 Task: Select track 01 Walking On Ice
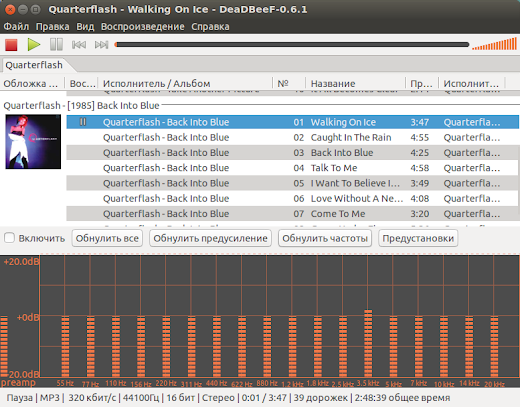click(293, 122)
